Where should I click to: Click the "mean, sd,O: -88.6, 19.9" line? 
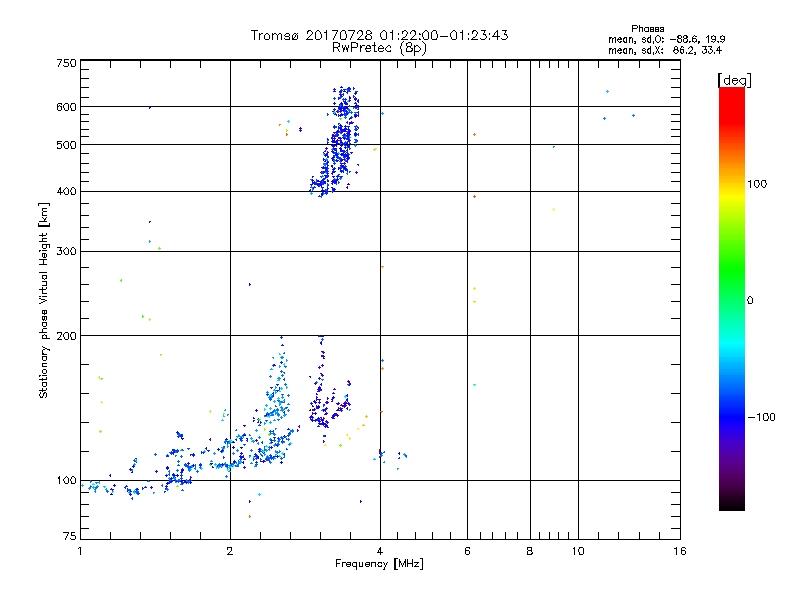click(x=666, y=39)
